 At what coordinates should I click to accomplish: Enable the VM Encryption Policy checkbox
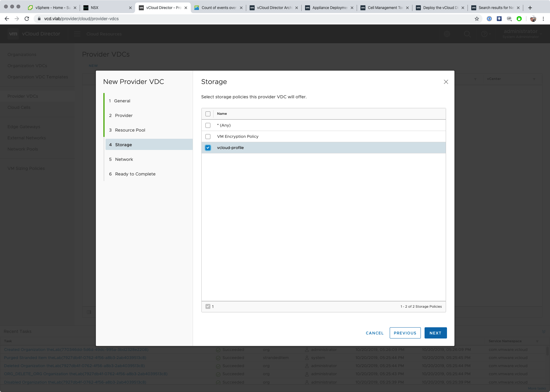[x=208, y=137]
